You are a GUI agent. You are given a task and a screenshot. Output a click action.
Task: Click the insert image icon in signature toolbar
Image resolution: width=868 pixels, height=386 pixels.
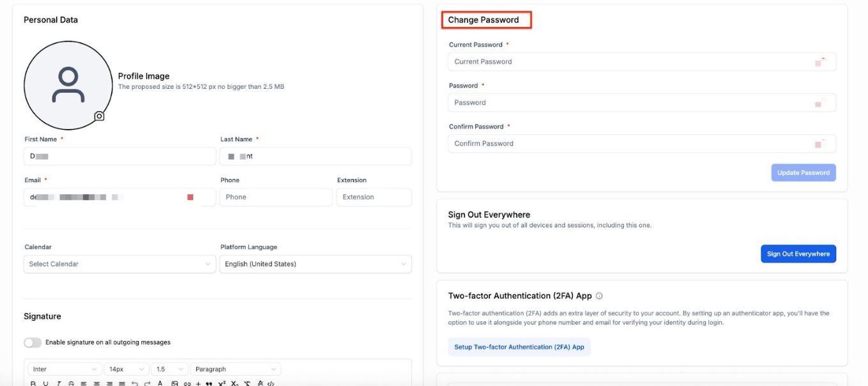point(174,383)
